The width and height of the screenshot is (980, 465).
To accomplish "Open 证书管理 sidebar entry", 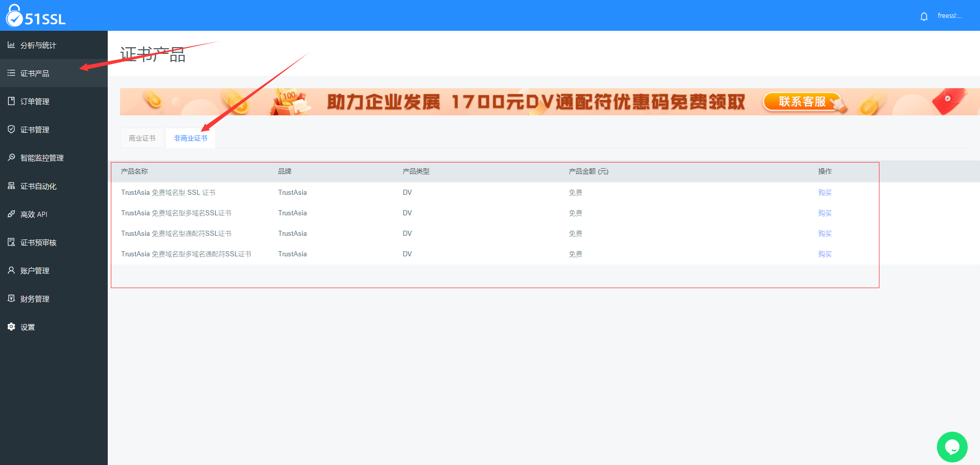I will click(x=54, y=130).
